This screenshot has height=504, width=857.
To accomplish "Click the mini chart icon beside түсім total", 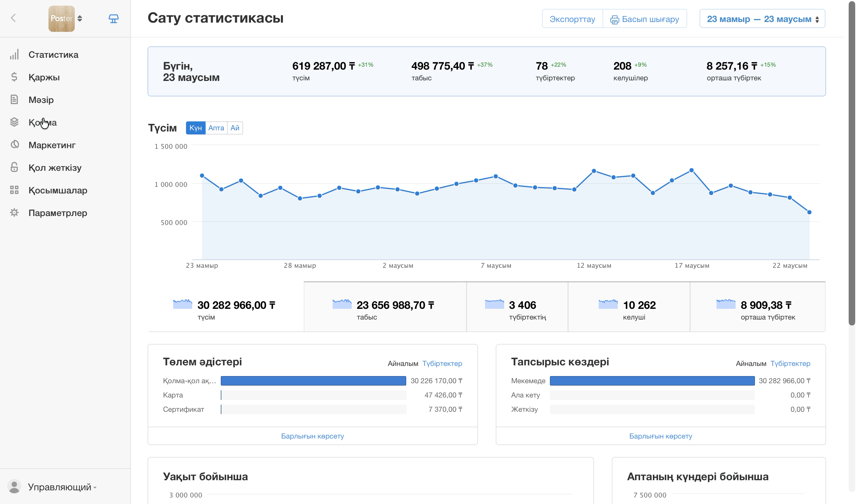I will (x=183, y=304).
